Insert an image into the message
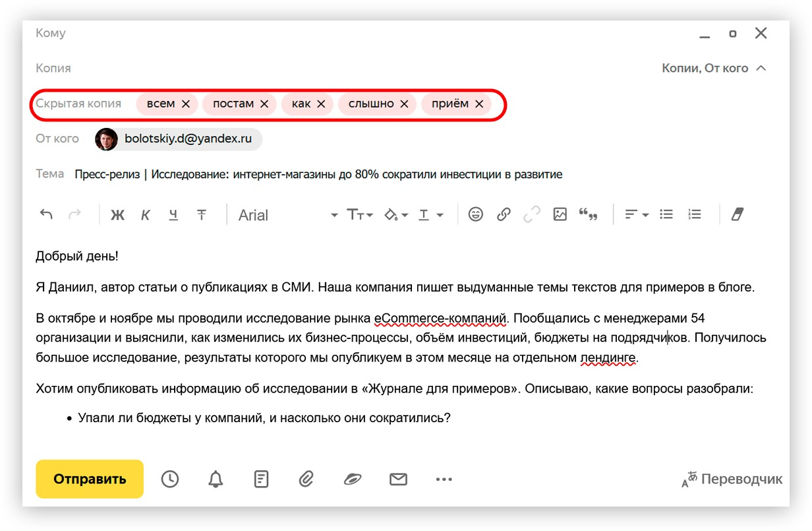The height and width of the screenshot is (531, 812). click(560, 214)
